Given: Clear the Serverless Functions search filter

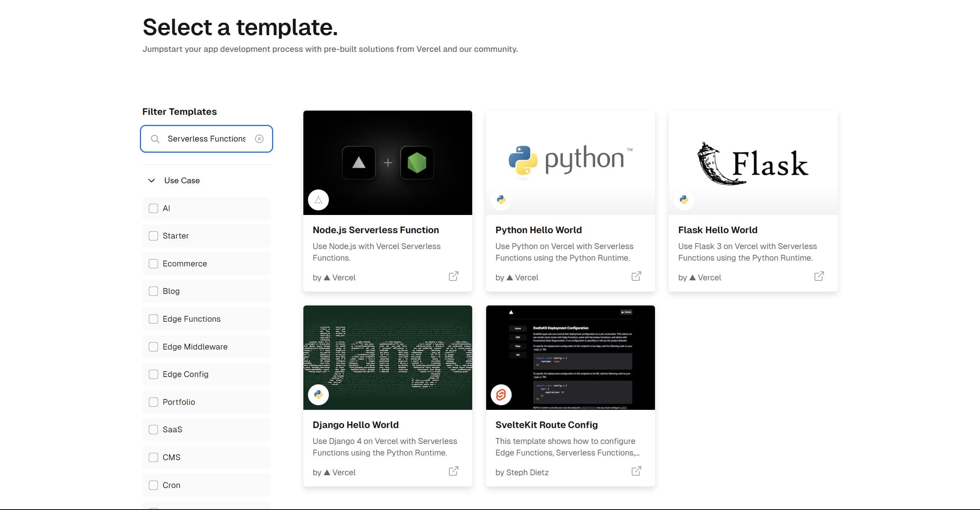Looking at the screenshot, I should pyautogui.click(x=260, y=138).
